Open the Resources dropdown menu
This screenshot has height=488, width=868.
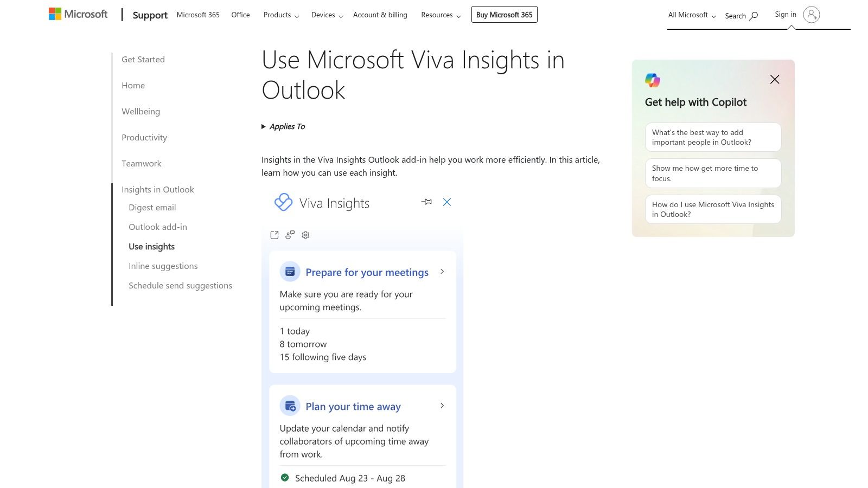[x=441, y=15]
